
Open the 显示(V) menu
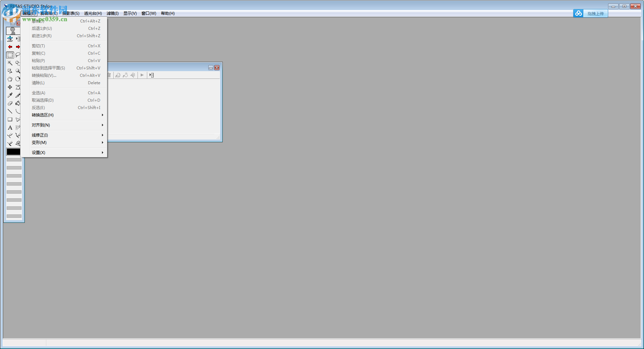[130, 13]
